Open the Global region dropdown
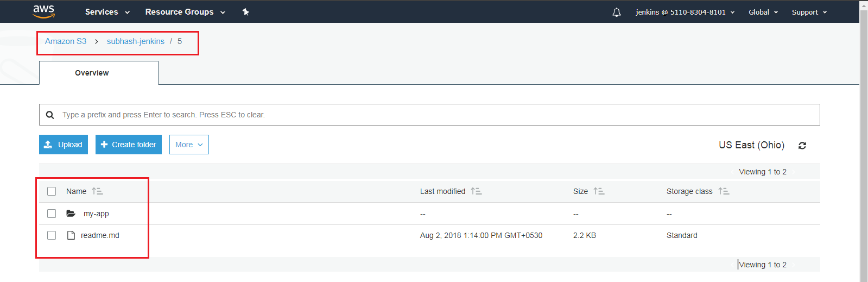 pos(763,12)
